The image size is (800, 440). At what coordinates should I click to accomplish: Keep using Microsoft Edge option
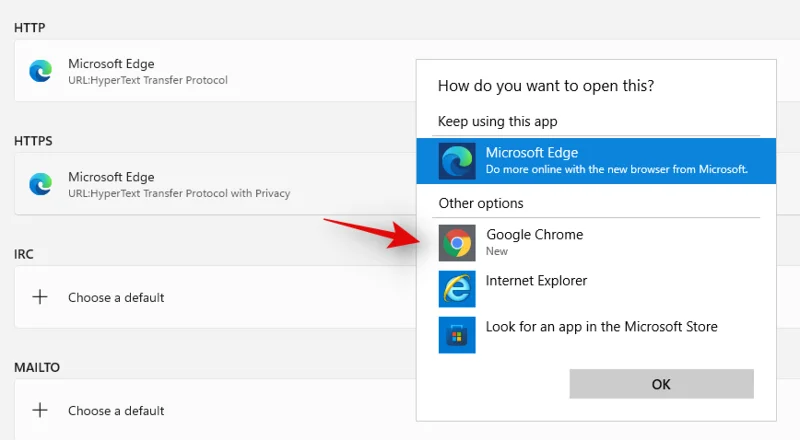coord(596,161)
